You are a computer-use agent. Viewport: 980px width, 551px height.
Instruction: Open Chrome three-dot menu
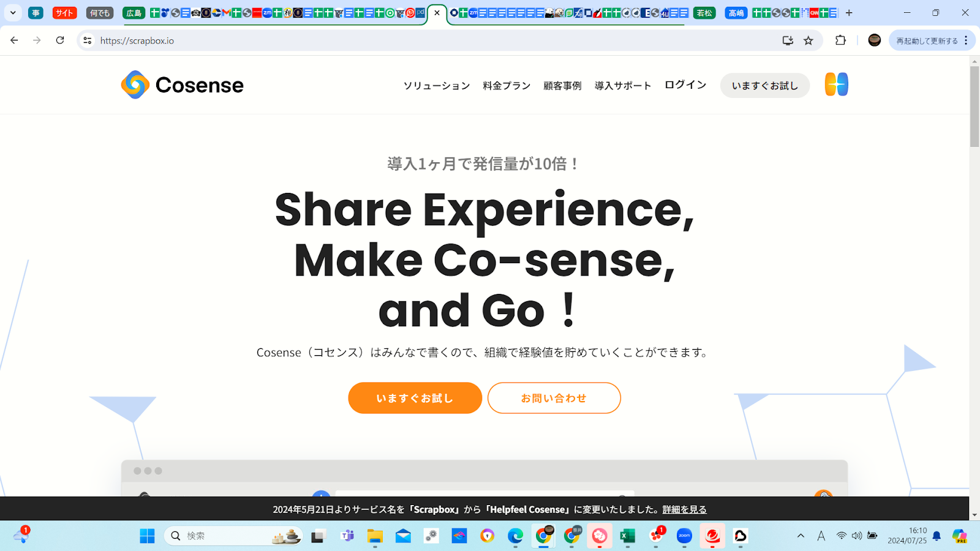[x=966, y=40]
